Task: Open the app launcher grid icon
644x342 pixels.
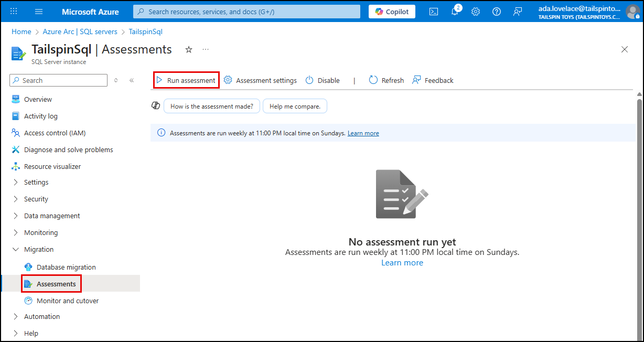Action: (13, 11)
